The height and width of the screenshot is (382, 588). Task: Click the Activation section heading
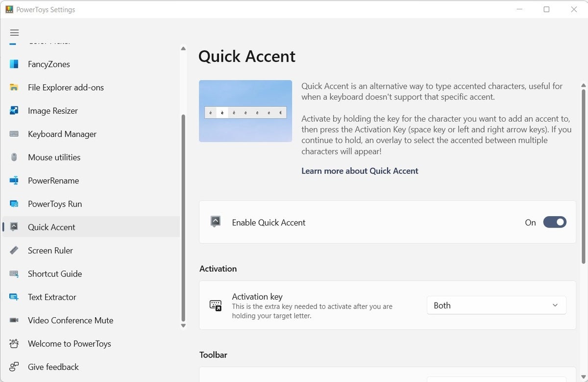218,269
